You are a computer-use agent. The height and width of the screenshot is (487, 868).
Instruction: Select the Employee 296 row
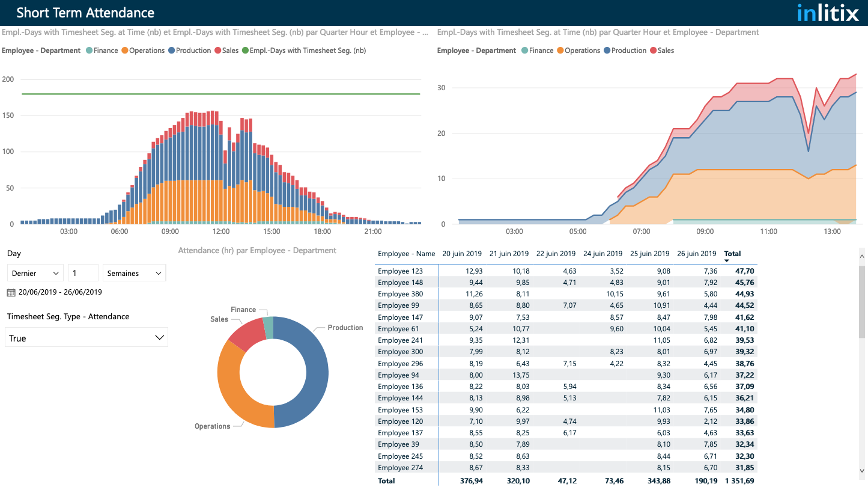[x=566, y=364]
